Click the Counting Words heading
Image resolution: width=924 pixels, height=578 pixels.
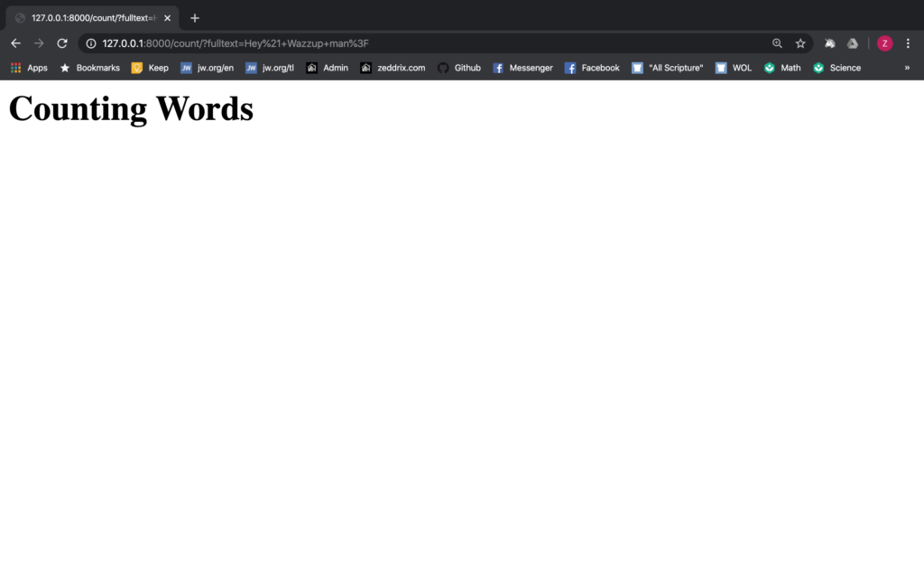tap(131, 109)
